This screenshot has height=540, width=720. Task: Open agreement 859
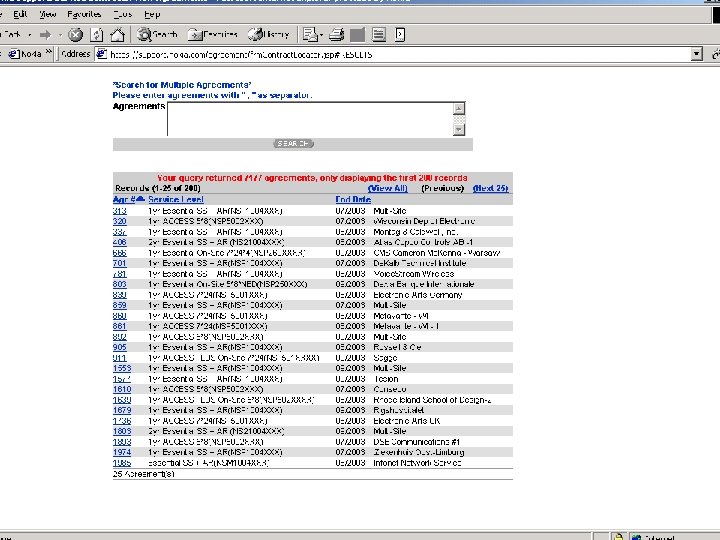(119, 305)
